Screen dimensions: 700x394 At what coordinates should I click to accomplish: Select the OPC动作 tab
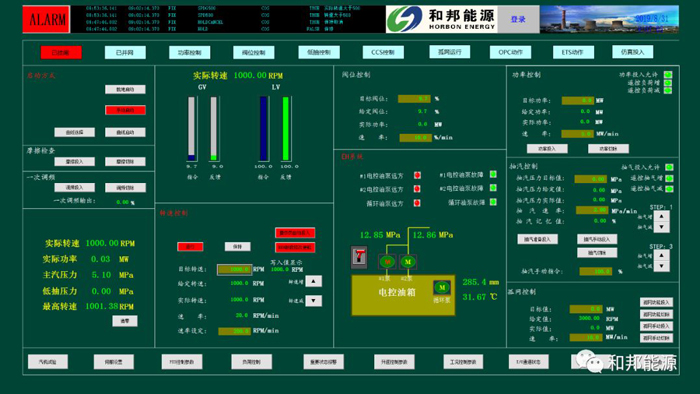click(510, 52)
